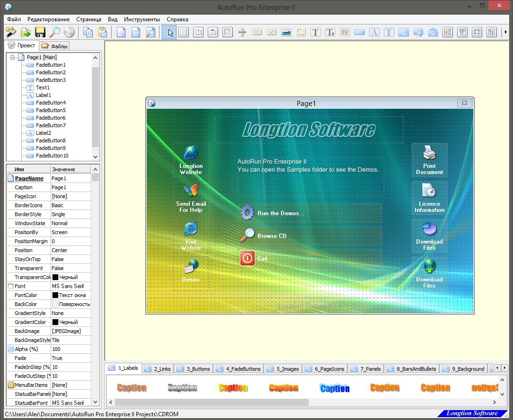Open the Инструменты menu

pyautogui.click(x=142, y=19)
